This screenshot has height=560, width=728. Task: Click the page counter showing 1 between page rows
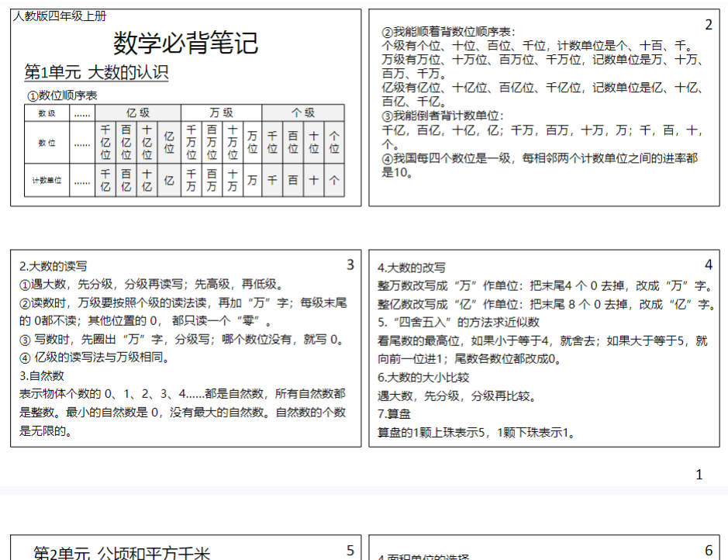point(699,473)
